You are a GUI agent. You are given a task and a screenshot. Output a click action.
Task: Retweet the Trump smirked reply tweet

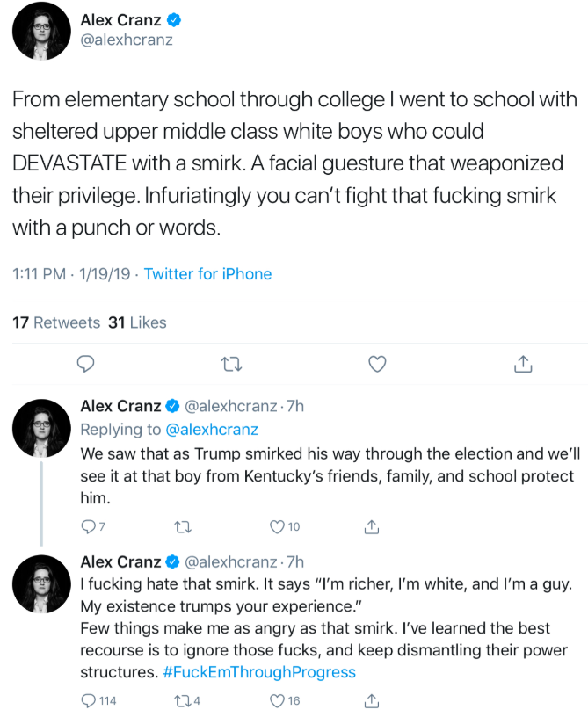pyautogui.click(x=184, y=526)
